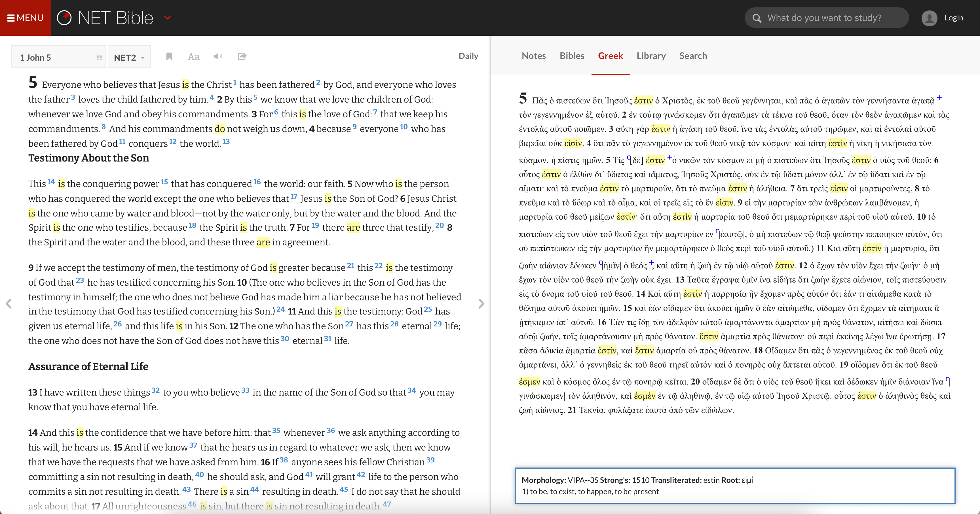This screenshot has height=514, width=980.
Task: Open the 1 John 5 passage selector
Action: (53, 58)
